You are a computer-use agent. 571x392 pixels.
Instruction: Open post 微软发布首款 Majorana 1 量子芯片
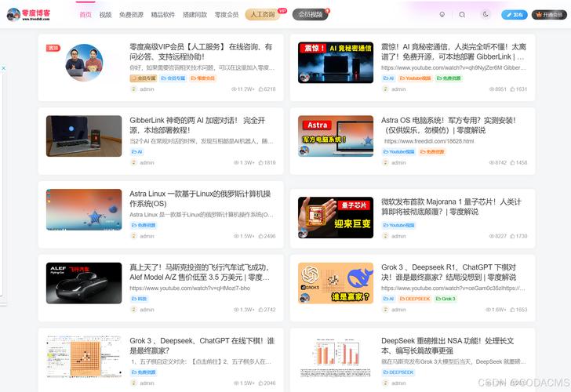pyautogui.click(x=451, y=207)
